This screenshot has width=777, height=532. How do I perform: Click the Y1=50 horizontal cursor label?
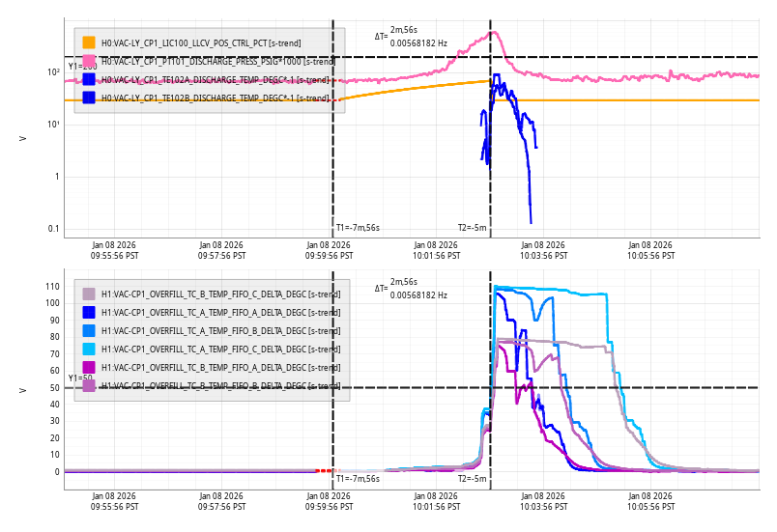(x=80, y=378)
